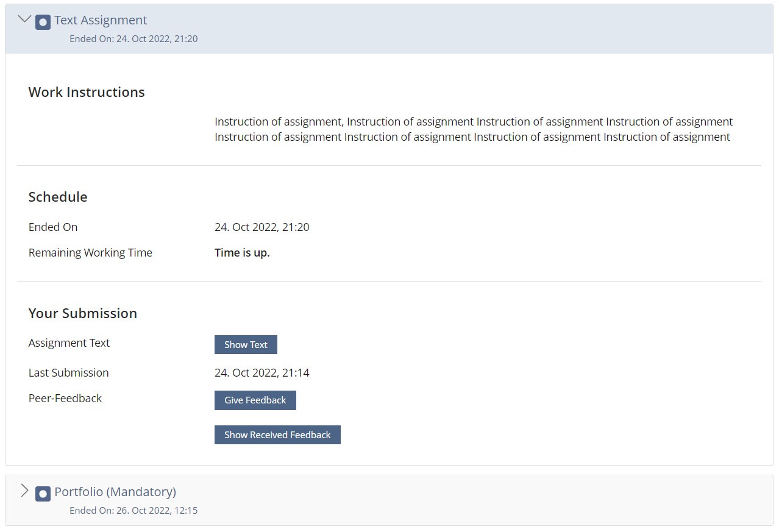The image size is (779, 532).
Task: Click the 'Time is up.' status text
Action: [x=242, y=253]
